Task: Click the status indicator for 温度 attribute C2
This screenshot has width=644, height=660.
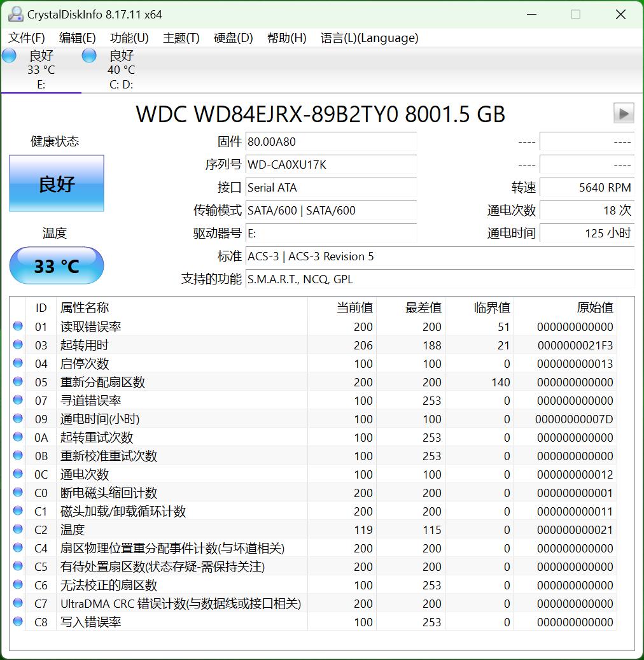Action: click(x=17, y=530)
